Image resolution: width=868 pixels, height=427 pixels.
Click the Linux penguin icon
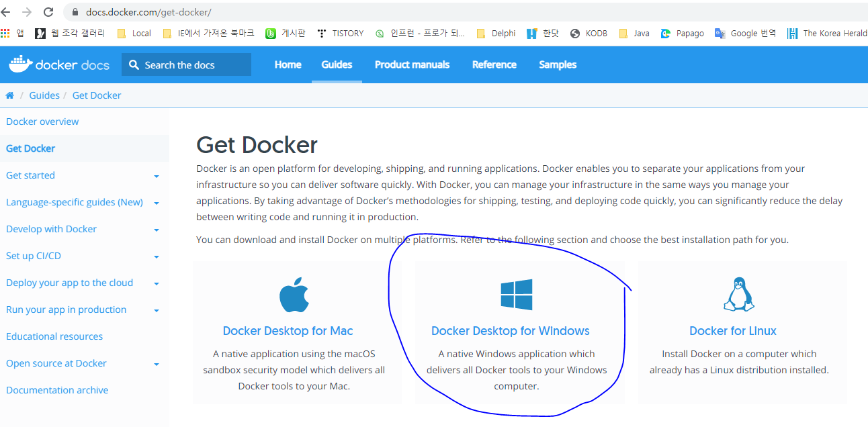(738, 294)
